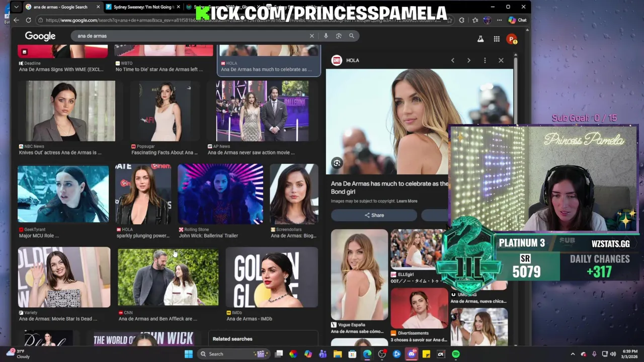Open Google Lens image search icon
The image size is (644, 362).
[339, 36]
